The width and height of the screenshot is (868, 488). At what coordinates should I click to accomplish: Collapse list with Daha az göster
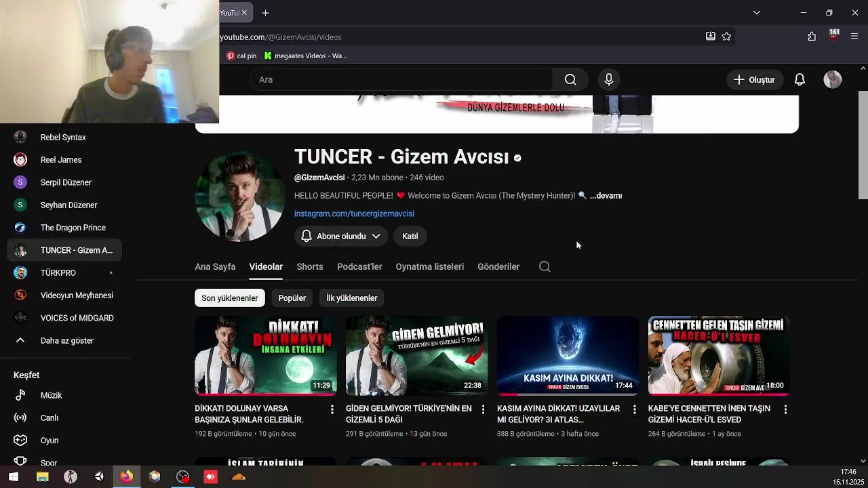[x=64, y=341]
